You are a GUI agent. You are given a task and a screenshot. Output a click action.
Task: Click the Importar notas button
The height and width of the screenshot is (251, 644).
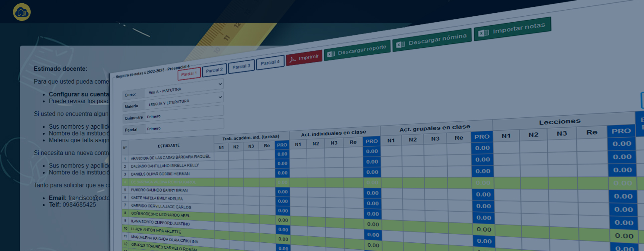(x=512, y=28)
